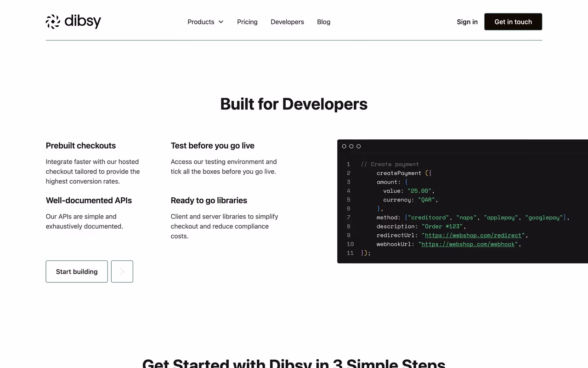Image resolution: width=588 pixels, height=368 pixels.
Task: Click the currency "QAR" code line
Action: (411, 200)
